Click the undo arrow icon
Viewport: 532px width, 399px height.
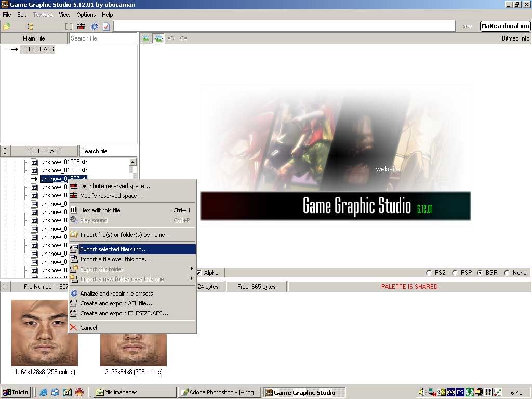171,38
